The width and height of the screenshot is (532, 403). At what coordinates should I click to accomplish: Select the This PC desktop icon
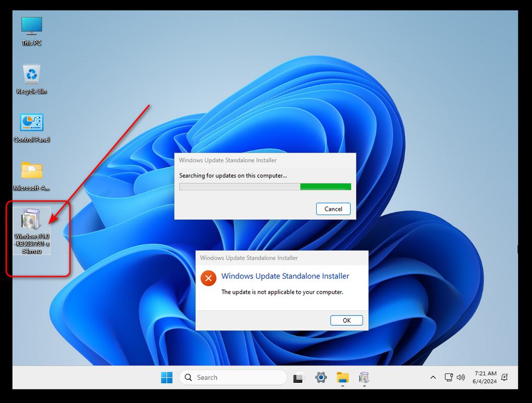[x=32, y=31]
